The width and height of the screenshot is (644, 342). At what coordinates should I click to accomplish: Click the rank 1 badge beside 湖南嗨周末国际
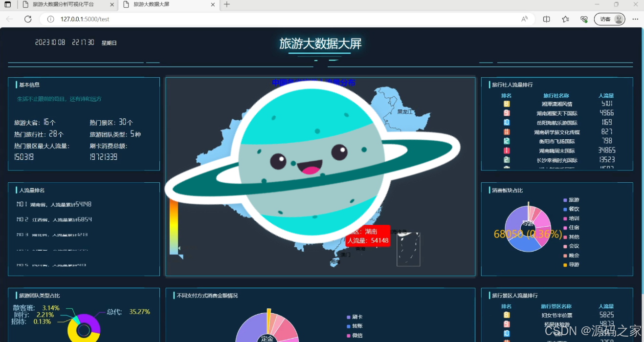point(507,150)
